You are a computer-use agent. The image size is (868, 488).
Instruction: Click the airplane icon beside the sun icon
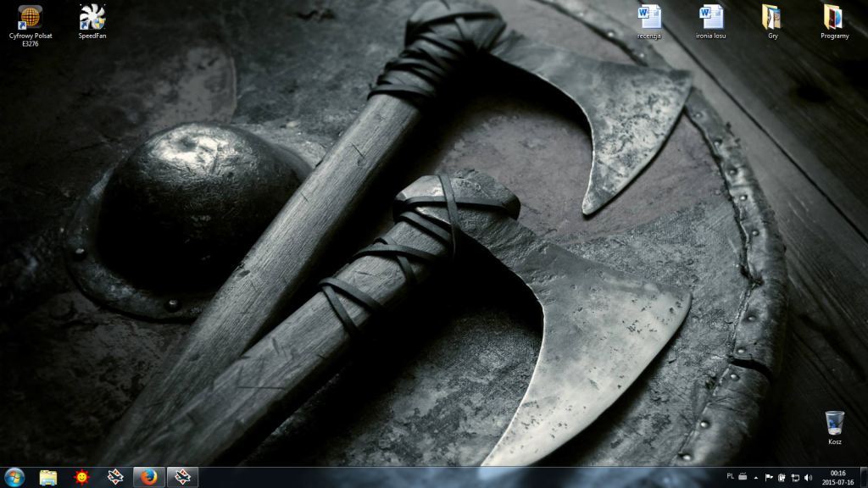pyautogui.click(x=115, y=478)
